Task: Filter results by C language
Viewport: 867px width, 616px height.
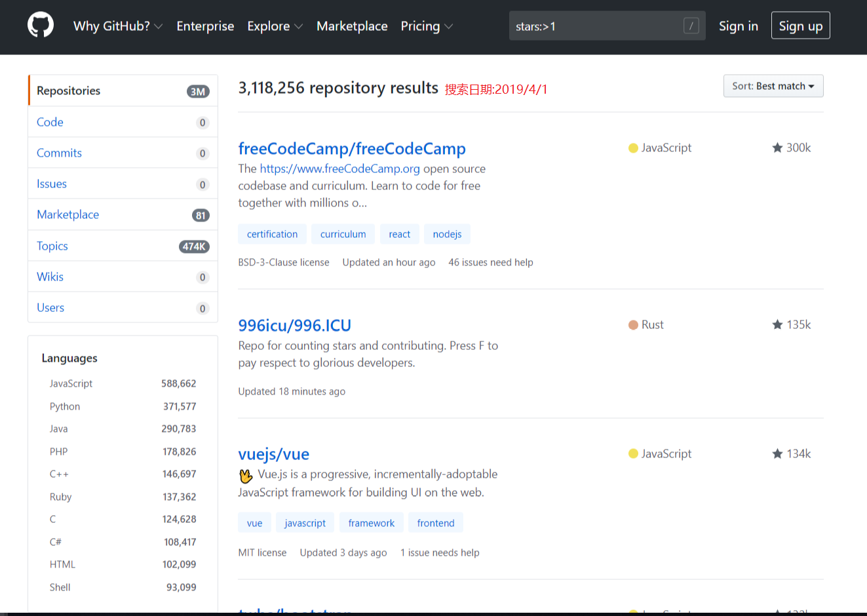Action: pyautogui.click(x=123, y=519)
